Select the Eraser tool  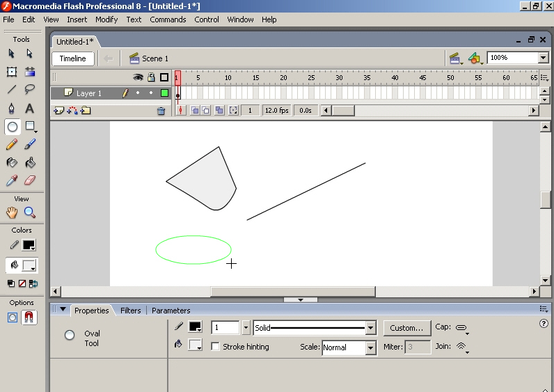point(30,180)
